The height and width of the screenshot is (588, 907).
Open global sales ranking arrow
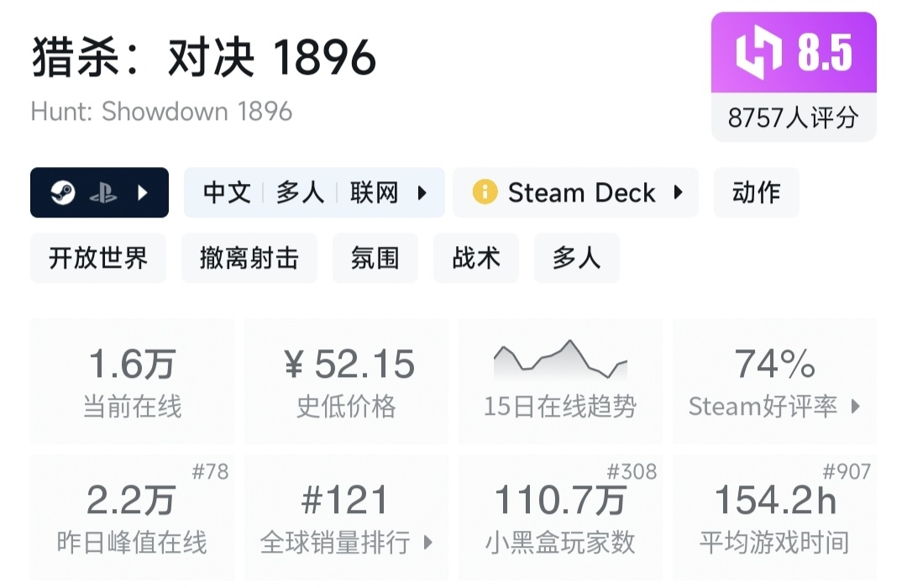pyautogui.click(x=427, y=543)
